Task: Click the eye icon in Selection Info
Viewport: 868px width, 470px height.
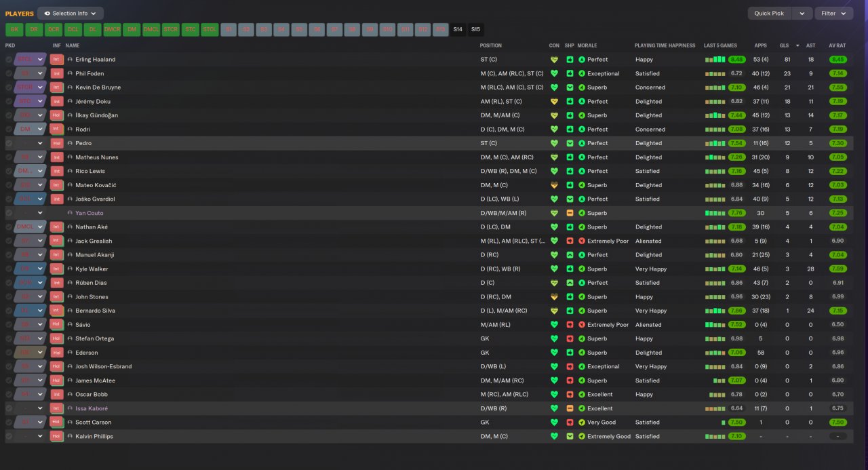Action: [47, 14]
